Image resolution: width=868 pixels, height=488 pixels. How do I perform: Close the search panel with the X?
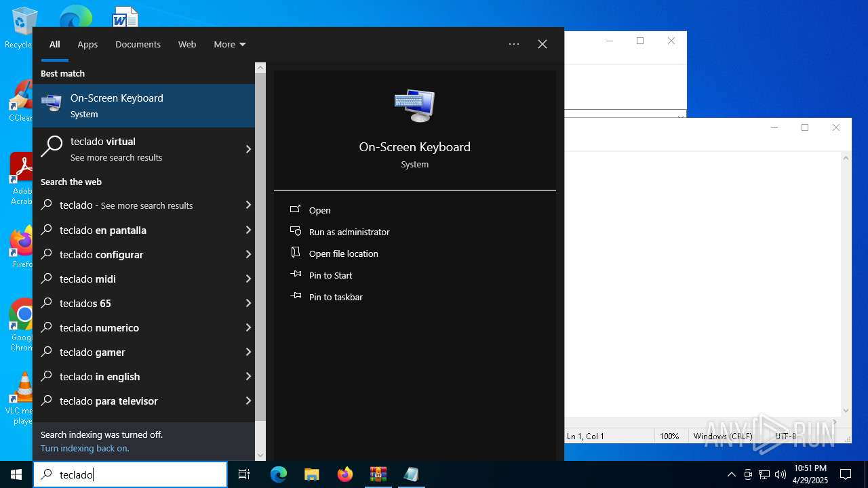(x=542, y=44)
